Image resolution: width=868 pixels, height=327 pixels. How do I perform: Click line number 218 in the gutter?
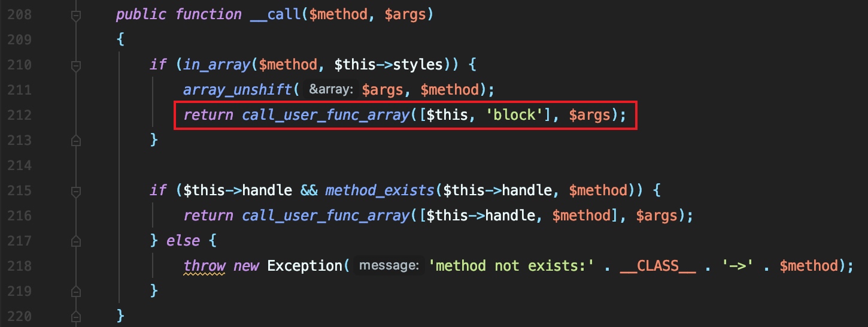coord(19,266)
